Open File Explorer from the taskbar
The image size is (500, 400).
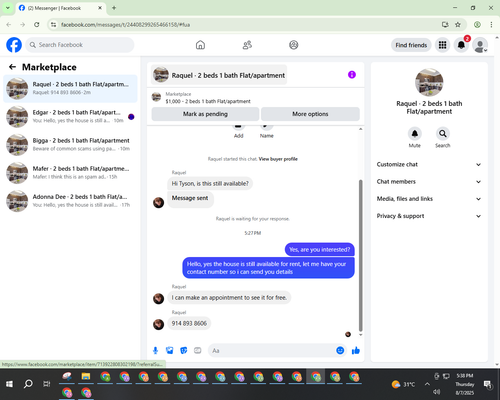[86, 377]
